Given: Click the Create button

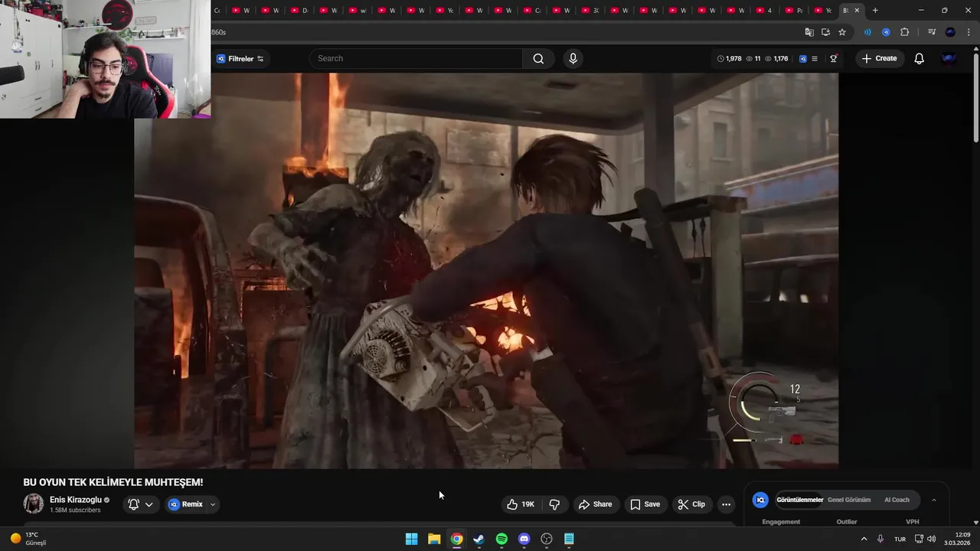Looking at the screenshot, I should tap(880, 59).
